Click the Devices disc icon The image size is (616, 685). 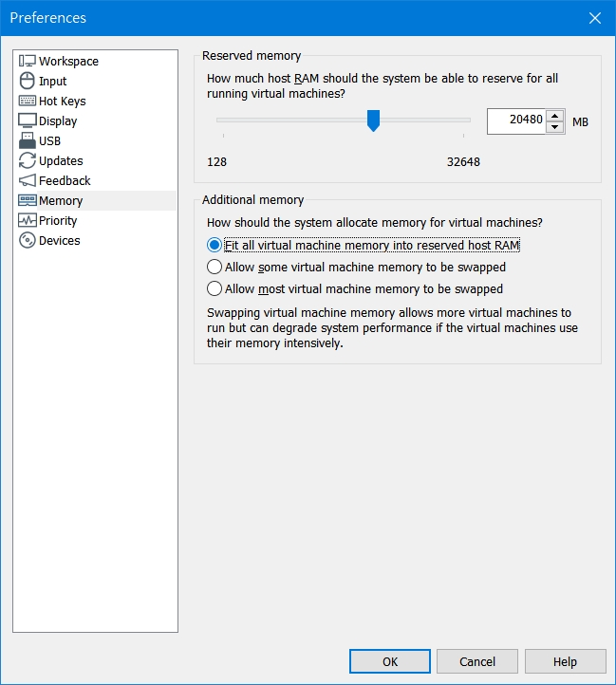[27, 241]
